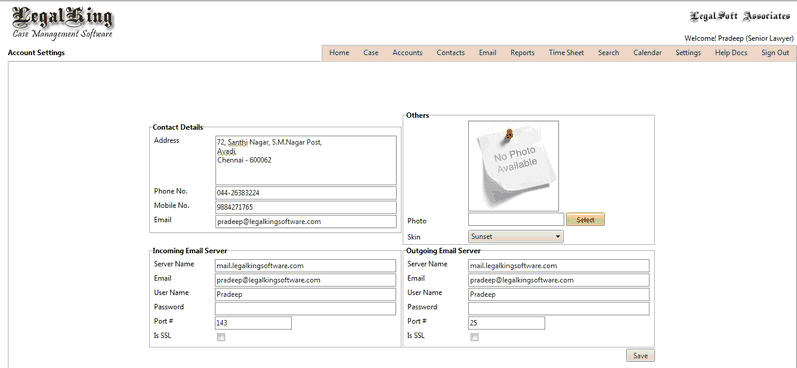Viewport: 797px width, 368px height.
Task: Click Outgoing Email Server User Name field
Action: pyautogui.click(x=559, y=294)
